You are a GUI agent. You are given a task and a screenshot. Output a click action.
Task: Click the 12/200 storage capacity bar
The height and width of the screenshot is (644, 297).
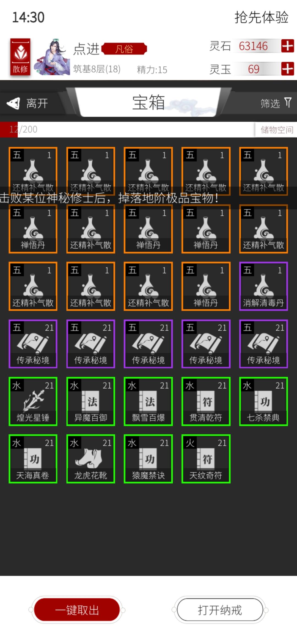[128, 130]
